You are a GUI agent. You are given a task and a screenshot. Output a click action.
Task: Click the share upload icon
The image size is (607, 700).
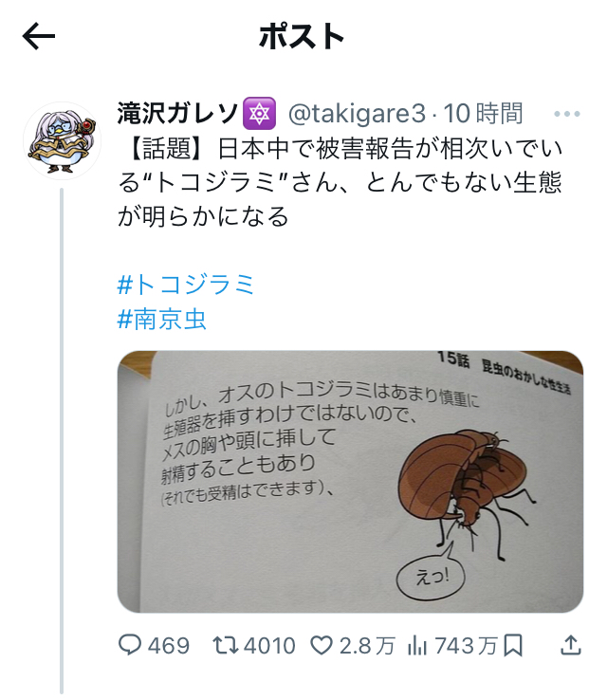(571, 646)
